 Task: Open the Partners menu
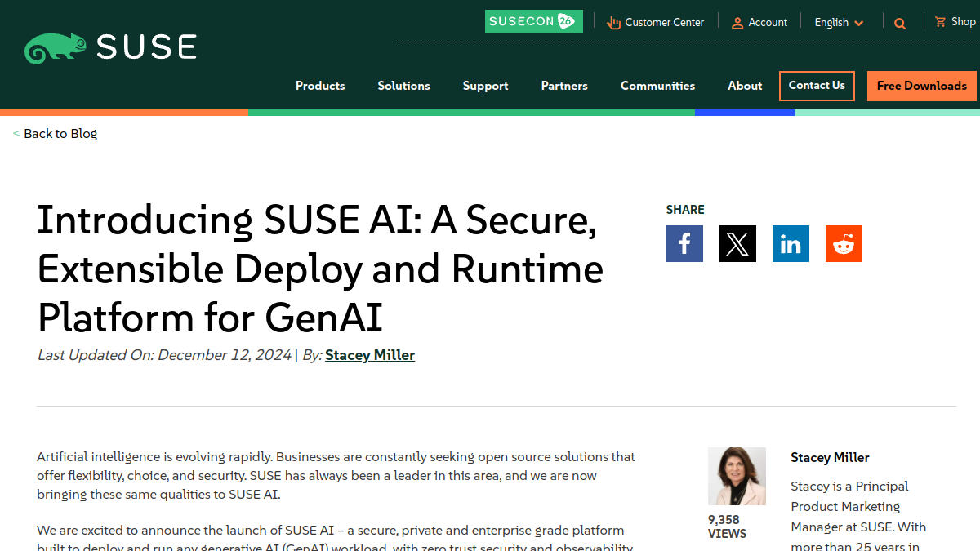(x=564, y=86)
